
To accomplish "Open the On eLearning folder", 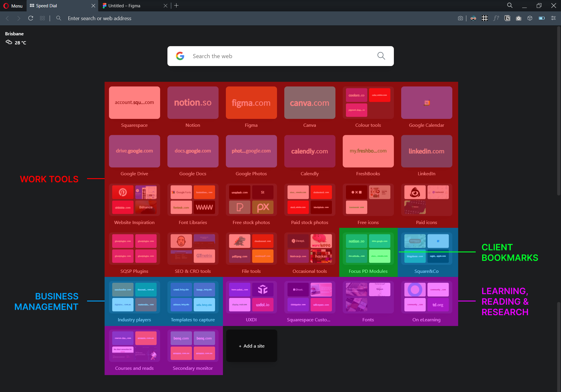I will pos(427,297).
